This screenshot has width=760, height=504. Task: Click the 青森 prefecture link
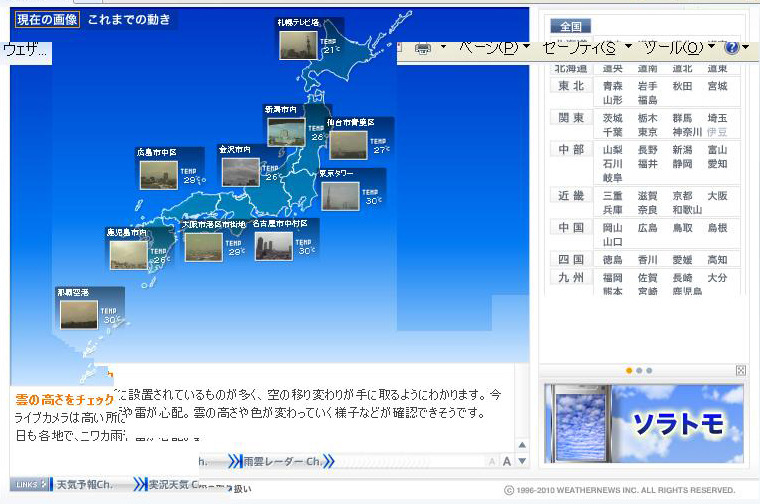(x=613, y=86)
